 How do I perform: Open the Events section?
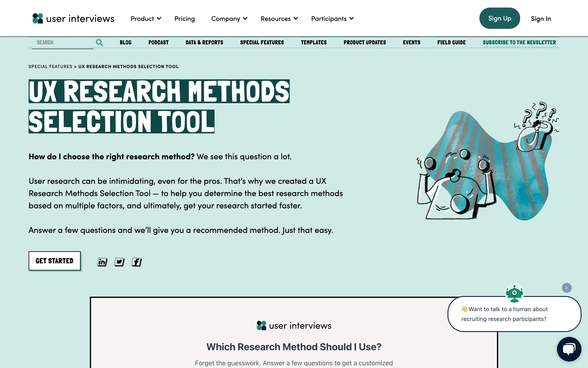coord(412,43)
